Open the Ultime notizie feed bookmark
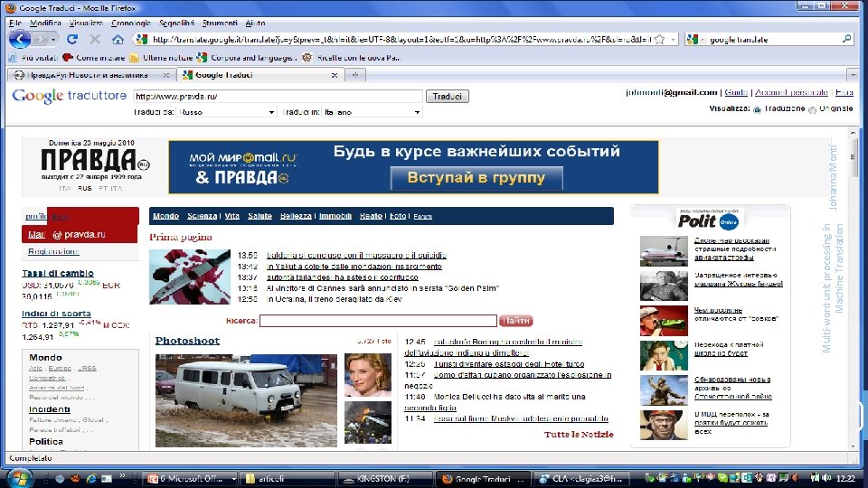Screen dimensions: 868x488 (x=161, y=58)
